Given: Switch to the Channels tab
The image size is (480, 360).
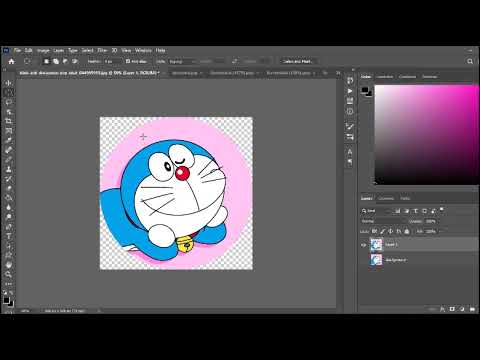Looking at the screenshot, I should [x=386, y=198].
